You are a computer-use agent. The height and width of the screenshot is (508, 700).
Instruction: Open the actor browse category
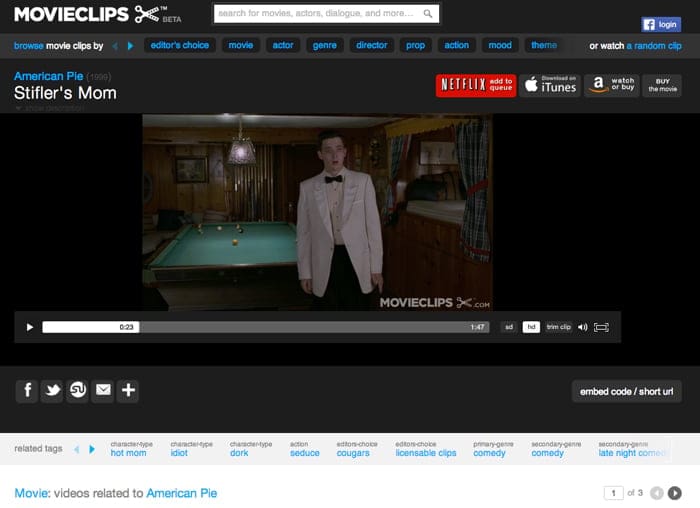tap(283, 45)
